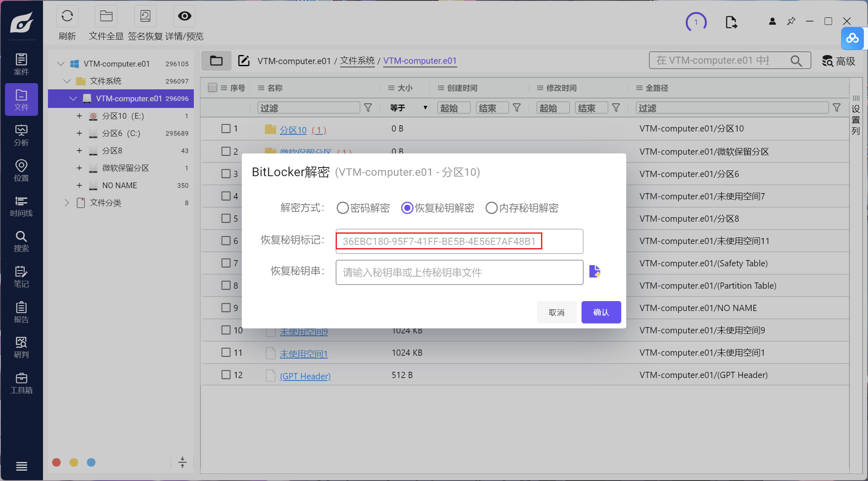
Task: Click the blue color tag dot
Action: 91,462
